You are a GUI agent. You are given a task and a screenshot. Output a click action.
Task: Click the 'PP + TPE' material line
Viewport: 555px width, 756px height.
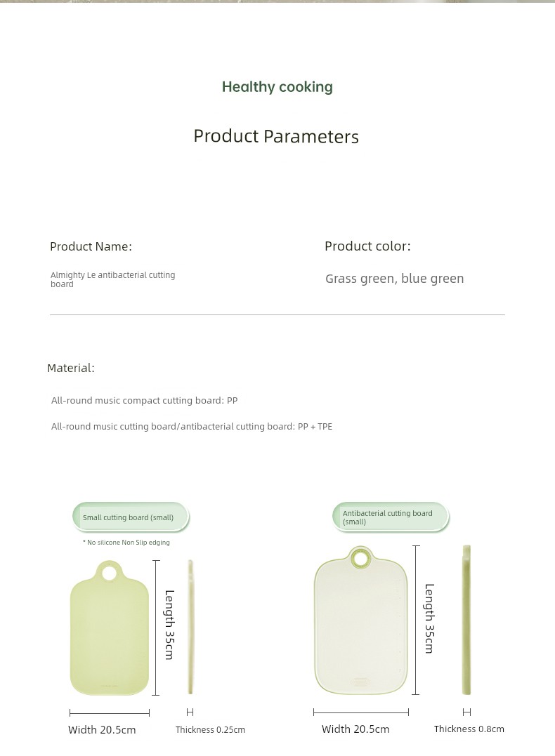click(x=192, y=426)
